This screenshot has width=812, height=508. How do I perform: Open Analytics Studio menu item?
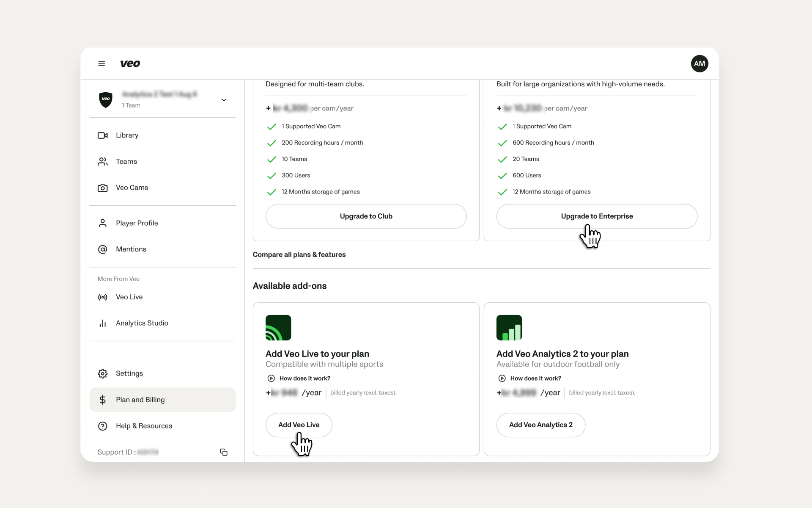[x=163, y=323]
